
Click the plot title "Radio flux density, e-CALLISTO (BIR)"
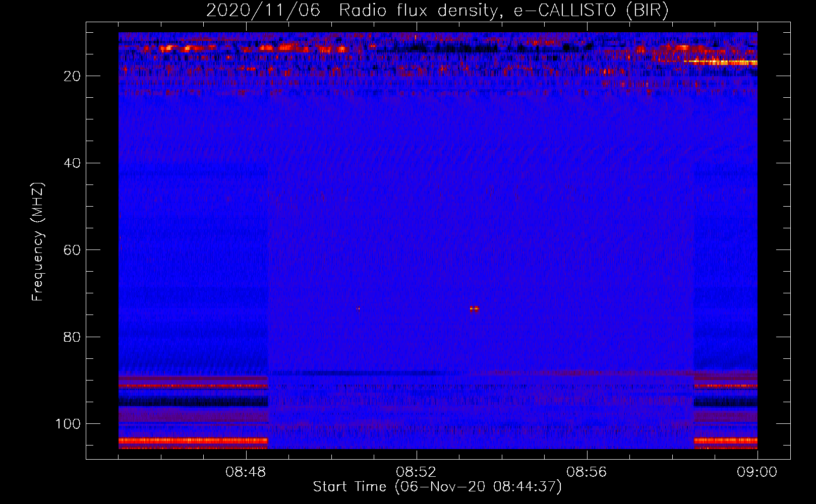[503, 11]
